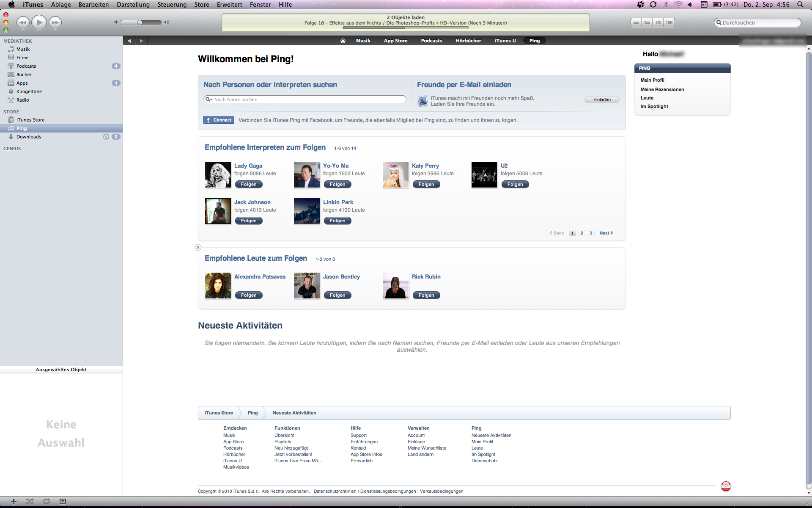Open Darstellung menu
This screenshot has width=812, height=508.
click(x=133, y=5)
